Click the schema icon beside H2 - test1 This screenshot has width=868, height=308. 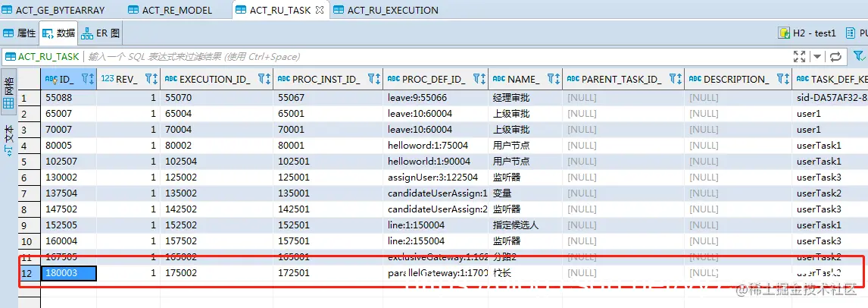[851, 33]
